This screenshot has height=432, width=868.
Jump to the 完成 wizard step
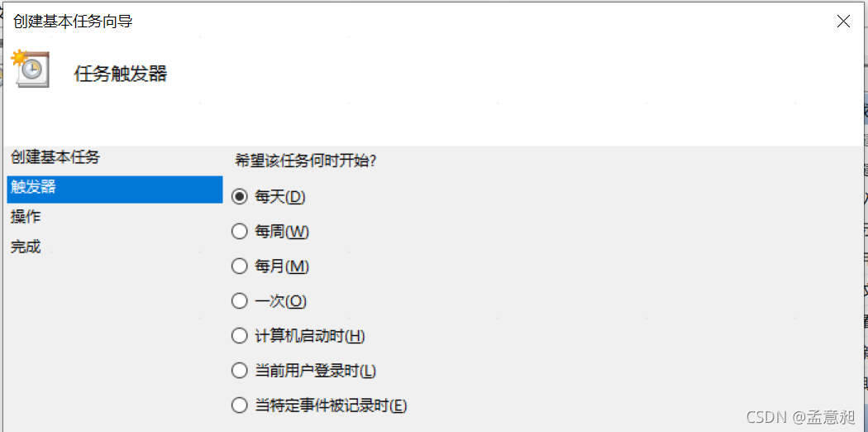(26, 247)
